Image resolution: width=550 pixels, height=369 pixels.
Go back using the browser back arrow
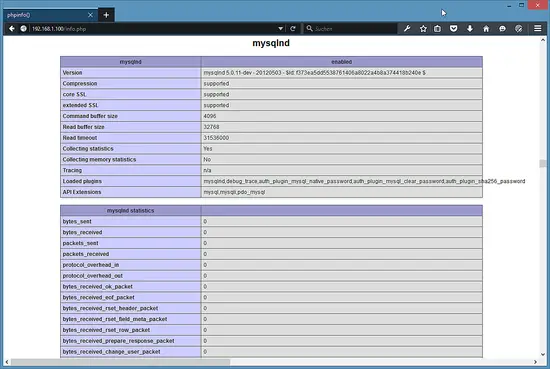12,29
